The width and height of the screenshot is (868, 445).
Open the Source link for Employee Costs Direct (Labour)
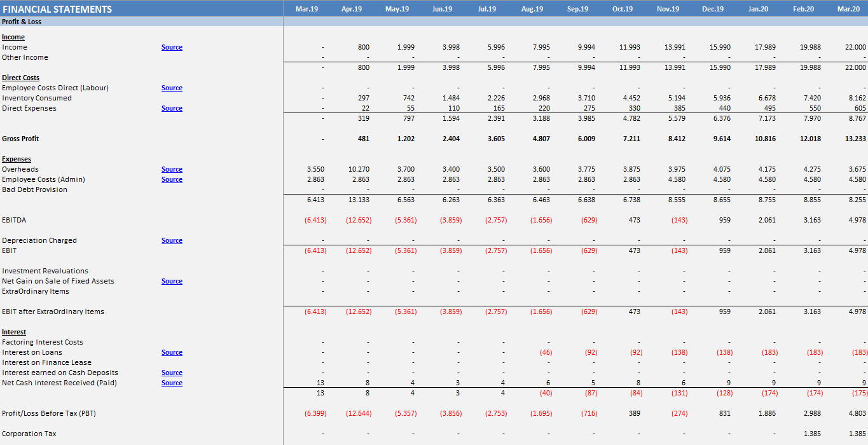tap(172, 88)
